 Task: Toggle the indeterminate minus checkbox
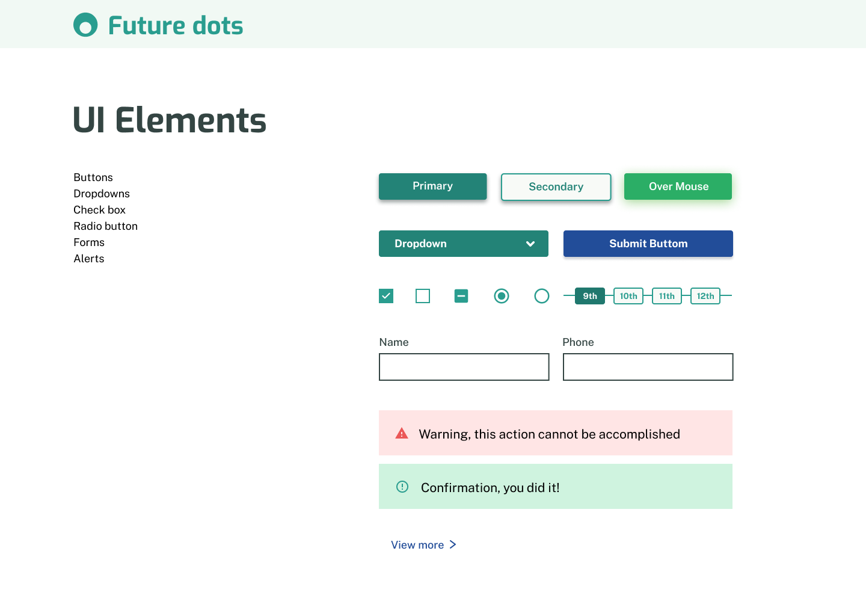tap(461, 296)
